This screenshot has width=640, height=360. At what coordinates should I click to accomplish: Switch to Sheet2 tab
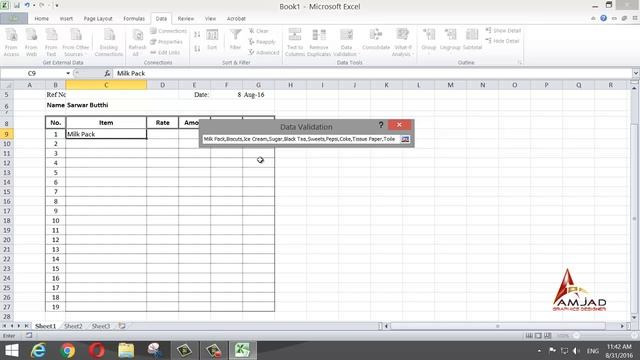pos(73,326)
